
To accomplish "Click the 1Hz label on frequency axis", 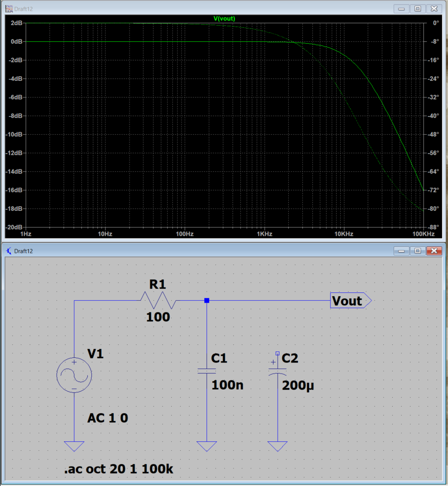I will (x=26, y=234).
